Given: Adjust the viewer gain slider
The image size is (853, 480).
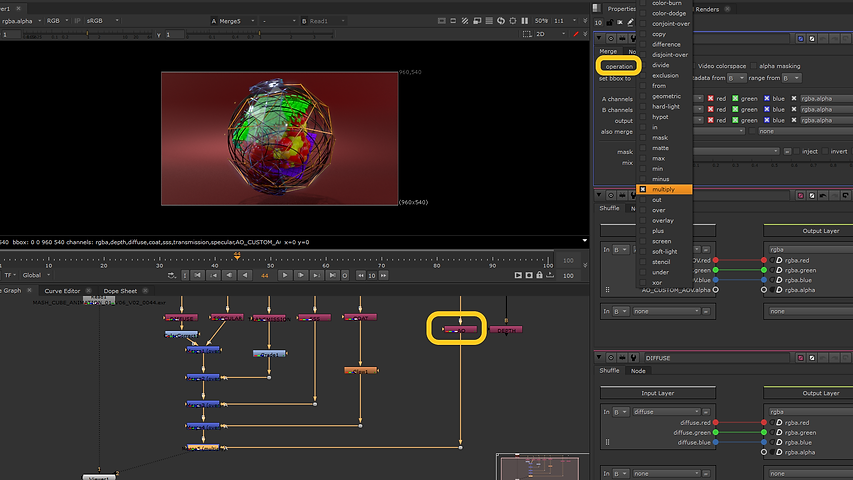Looking at the screenshot, I should [87, 34].
